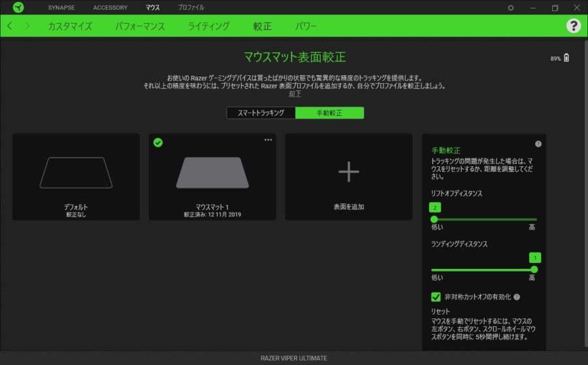Select the デフォルト surface profile card

coord(76,177)
